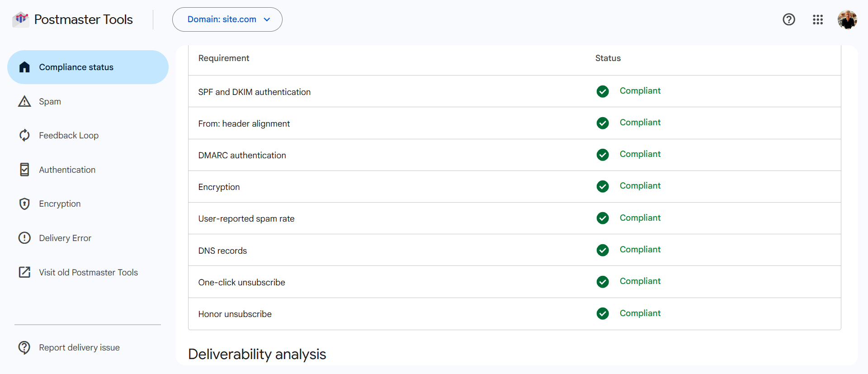The width and height of the screenshot is (868, 374).
Task: Click Compliant status for SPF and DKIM authentication
Action: (x=640, y=91)
